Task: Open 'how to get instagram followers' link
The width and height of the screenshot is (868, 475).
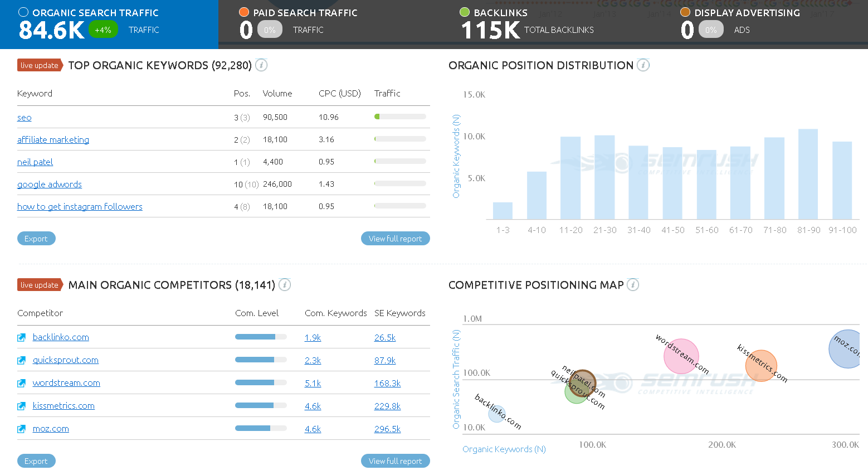Action: (x=80, y=207)
